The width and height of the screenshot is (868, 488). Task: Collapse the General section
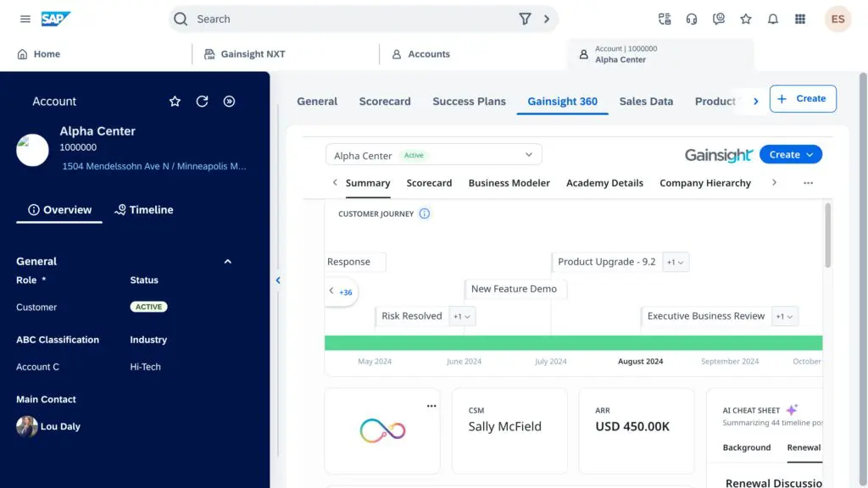tap(227, 262)
